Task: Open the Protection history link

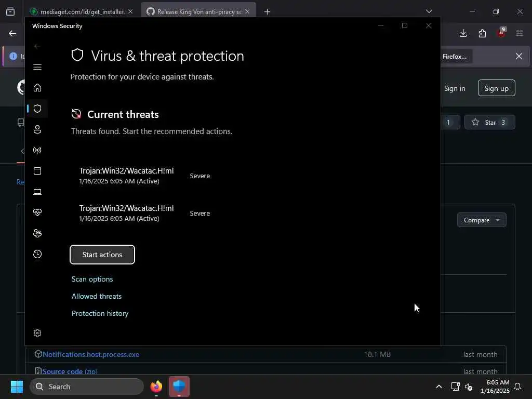Action: pyautogui.click(x=100, y=313)
